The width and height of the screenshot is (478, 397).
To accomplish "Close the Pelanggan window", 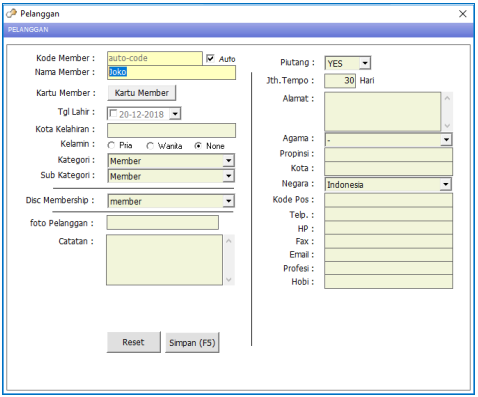I will tap(463, 14).
